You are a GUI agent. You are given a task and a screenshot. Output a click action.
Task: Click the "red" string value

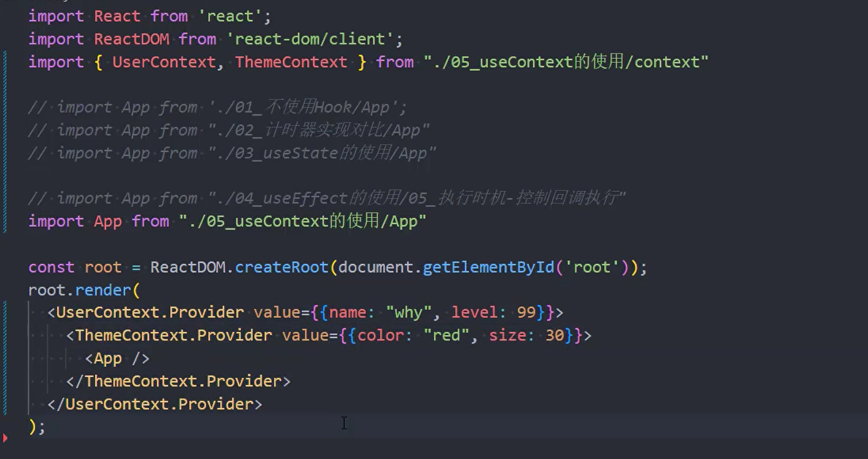(x=446, y=335)
